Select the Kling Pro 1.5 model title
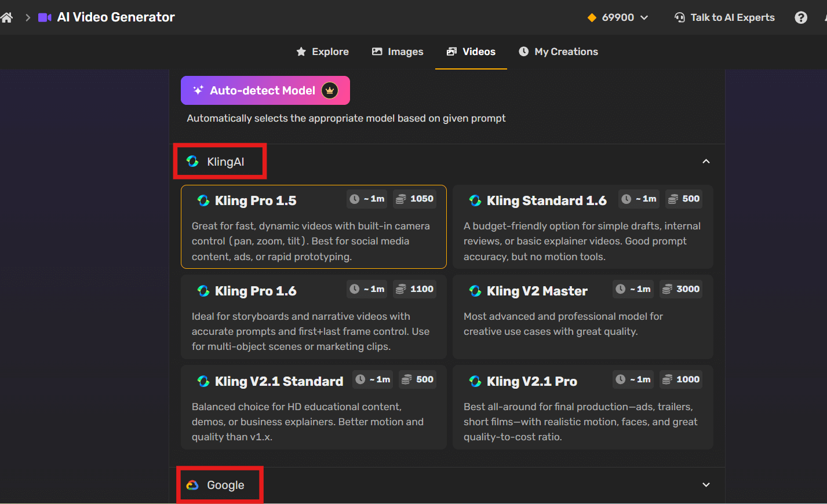This screenshot has height=504, width=827. (256, 200)
